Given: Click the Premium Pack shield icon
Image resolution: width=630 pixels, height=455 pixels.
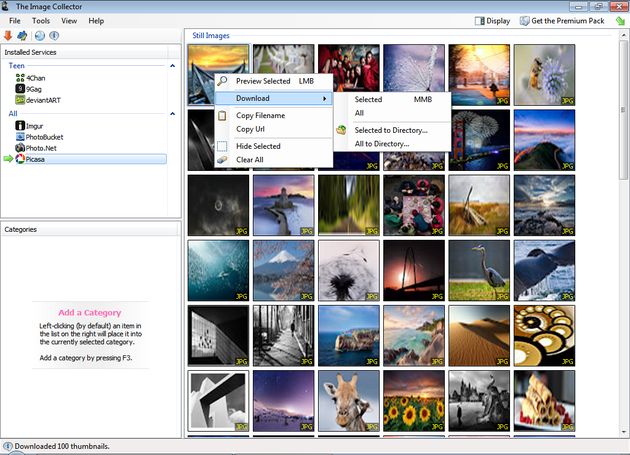Looking at the screenshot, I should tap(524, 21).
